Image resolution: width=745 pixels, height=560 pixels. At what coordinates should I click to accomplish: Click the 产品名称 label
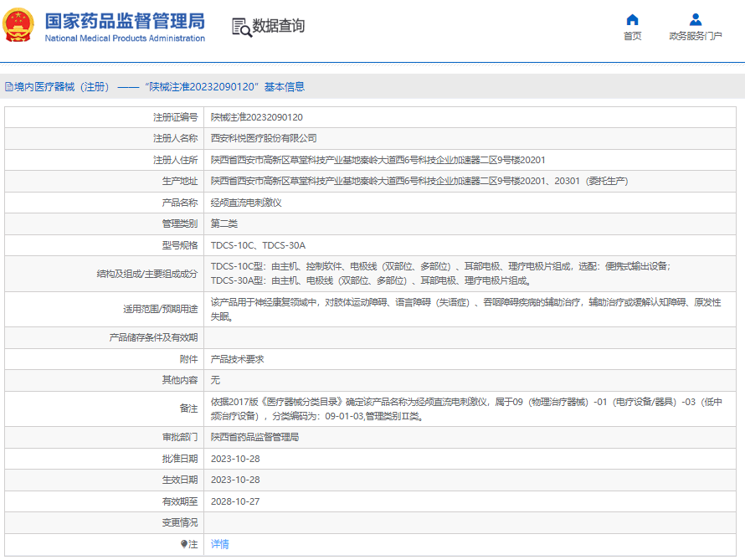[180, 203]
